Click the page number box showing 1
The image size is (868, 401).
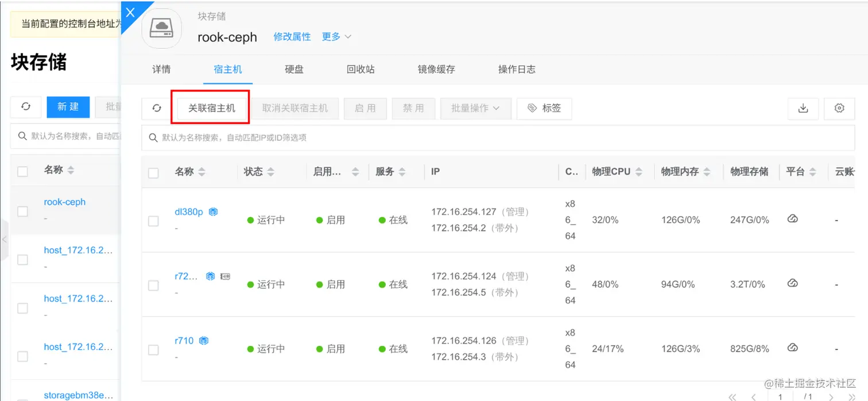click(x=780, y=396)
